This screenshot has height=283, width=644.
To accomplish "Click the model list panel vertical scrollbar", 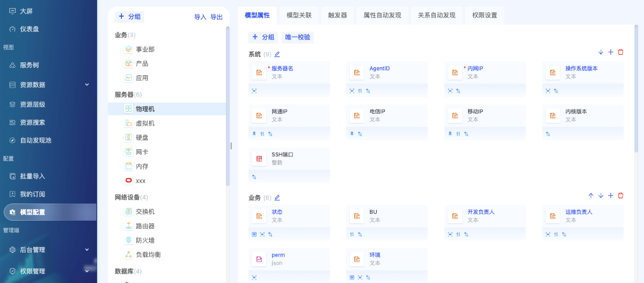I will 228,107.
